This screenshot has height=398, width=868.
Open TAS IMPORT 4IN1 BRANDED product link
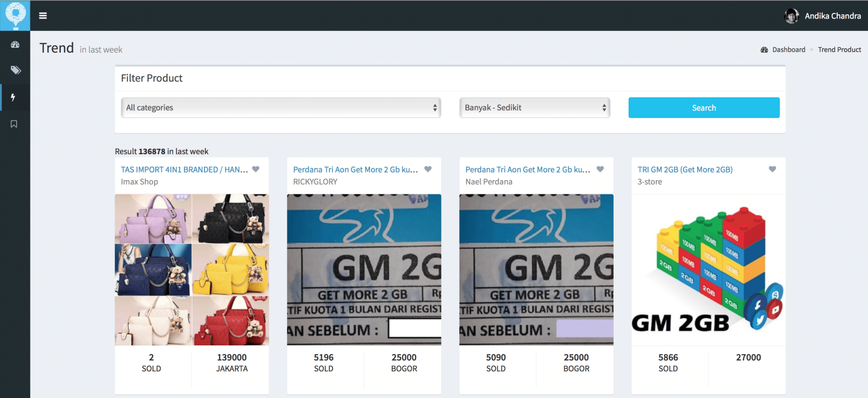(184, 169)
